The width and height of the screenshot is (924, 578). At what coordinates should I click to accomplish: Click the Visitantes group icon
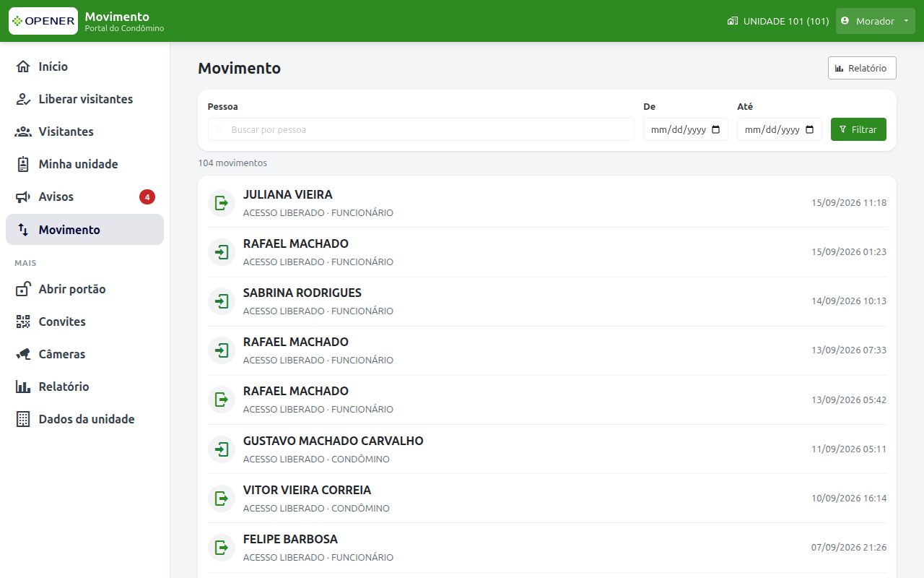point(23,131)
